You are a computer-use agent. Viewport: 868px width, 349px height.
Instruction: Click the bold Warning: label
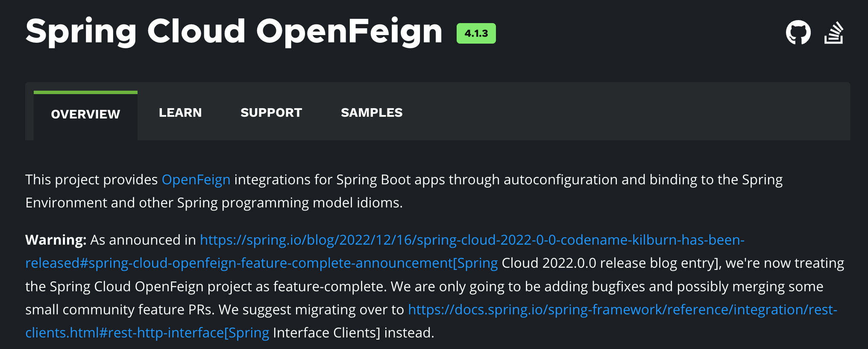pyautogui.click(x=56, y=240)
